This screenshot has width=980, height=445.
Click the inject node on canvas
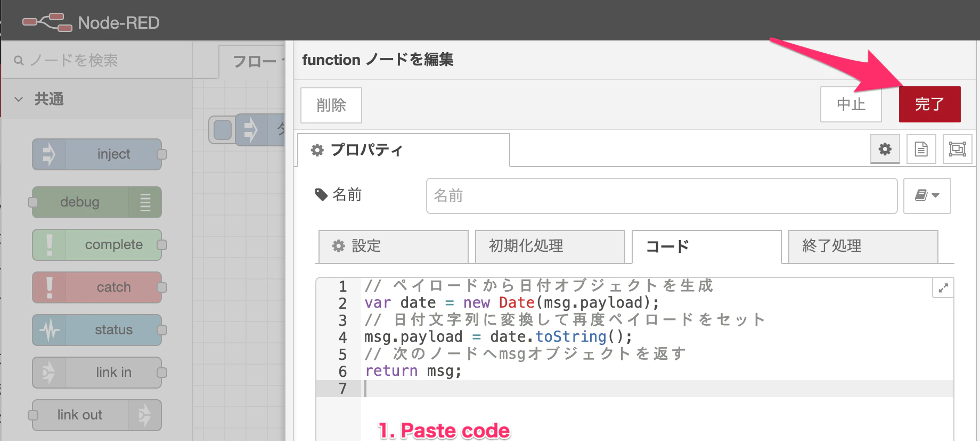pyautogui.click(x=260, y=129)
